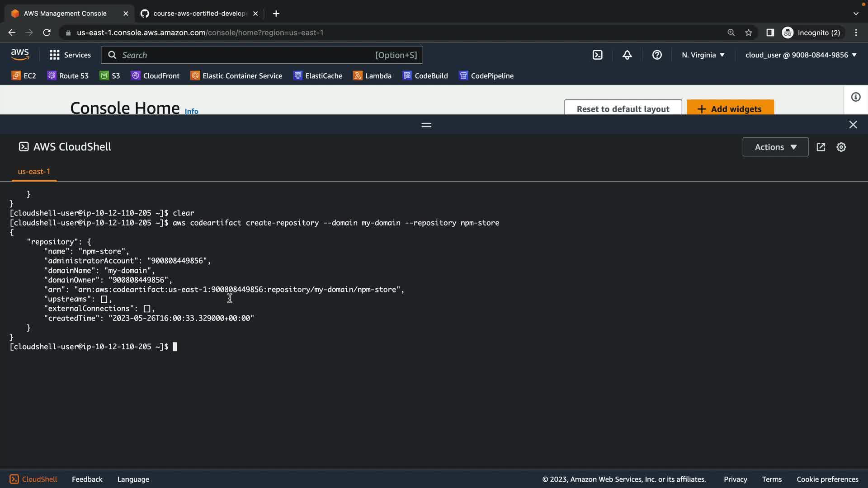Viewport: 868px width, 488px height.
Task: Expand the Actions dropdown in CloudShell
Action: point(775,147)
